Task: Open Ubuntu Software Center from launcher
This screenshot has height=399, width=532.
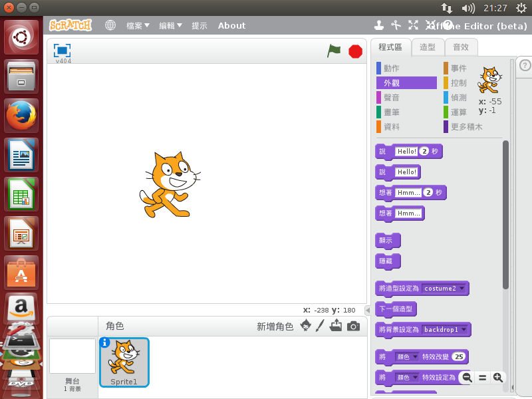Action: (x=21, y=273)
